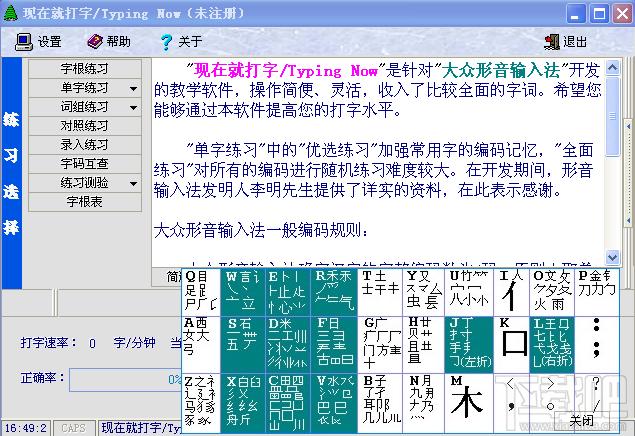
Task: Select the L key radical cell
Action: point(552,345)
